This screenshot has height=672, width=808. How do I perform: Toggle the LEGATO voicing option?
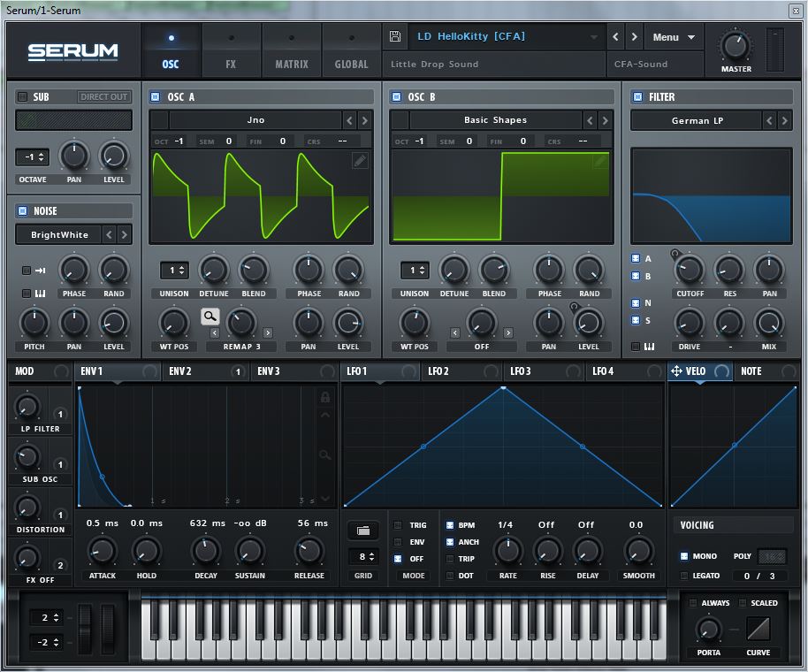coord(684,576)
